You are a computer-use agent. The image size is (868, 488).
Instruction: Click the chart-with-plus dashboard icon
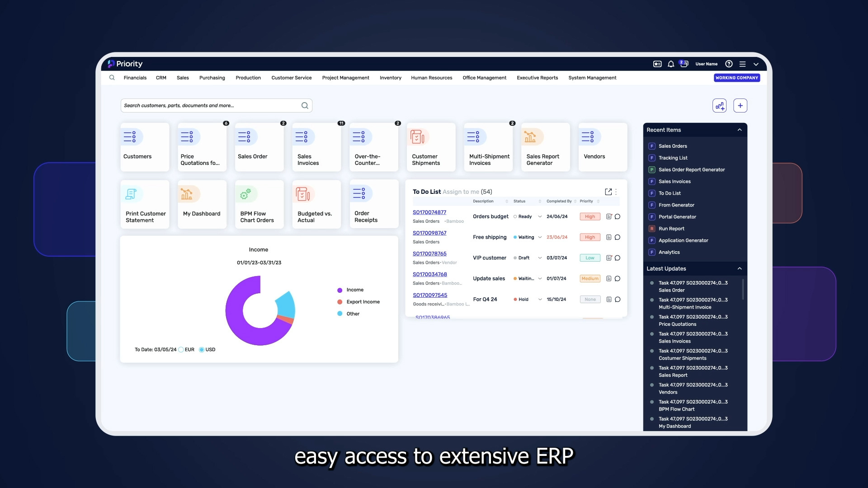pos(720,105)
